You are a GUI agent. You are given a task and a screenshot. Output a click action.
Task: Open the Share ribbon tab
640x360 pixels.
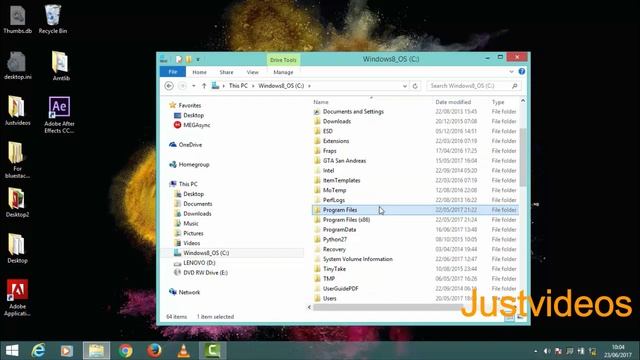point(226,72)
